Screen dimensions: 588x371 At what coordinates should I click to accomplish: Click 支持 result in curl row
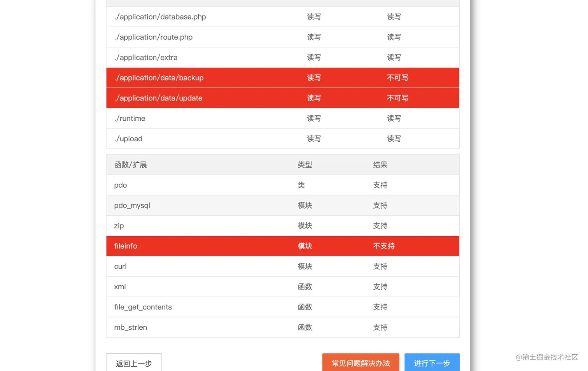[380, 266]
